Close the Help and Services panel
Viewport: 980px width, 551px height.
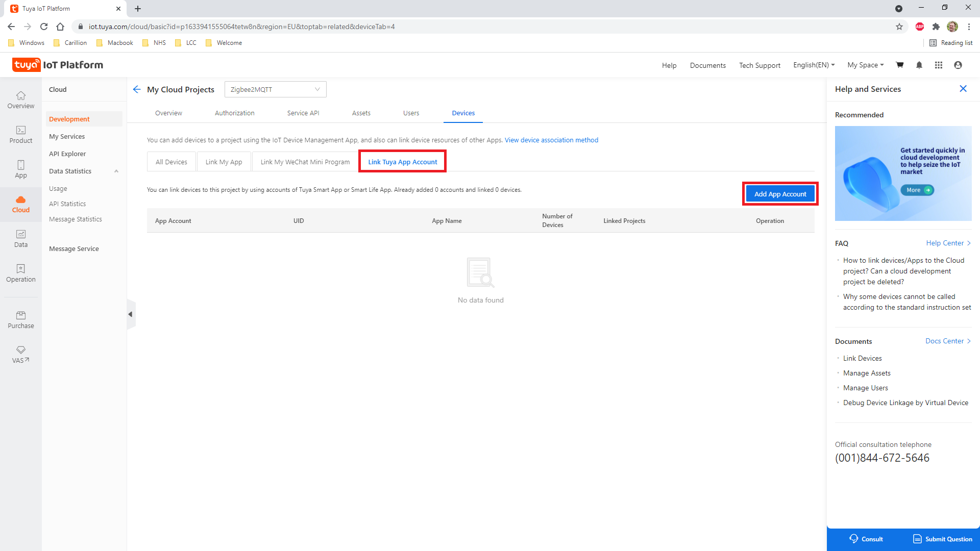[963, 89]
